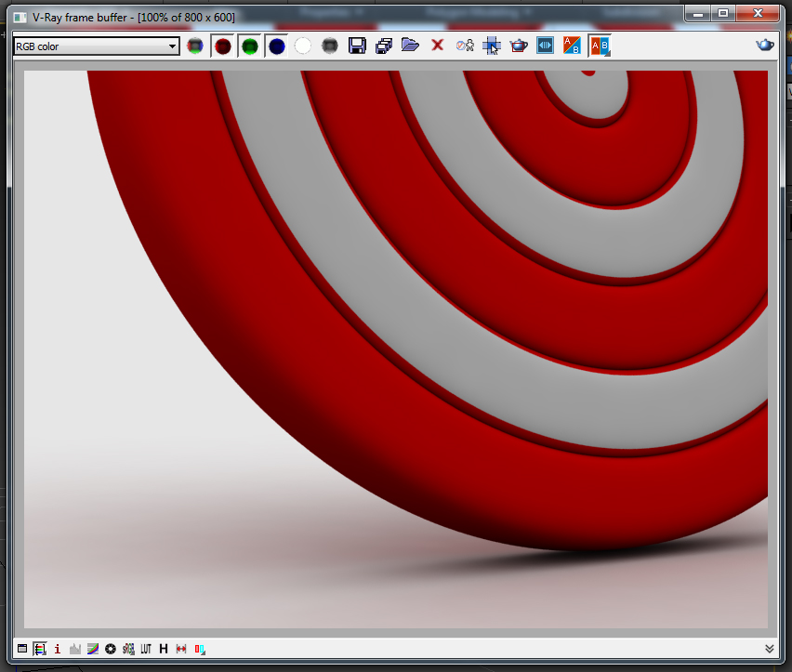Click the save all channels icon
Screen dimensions: 792x672
383,46
